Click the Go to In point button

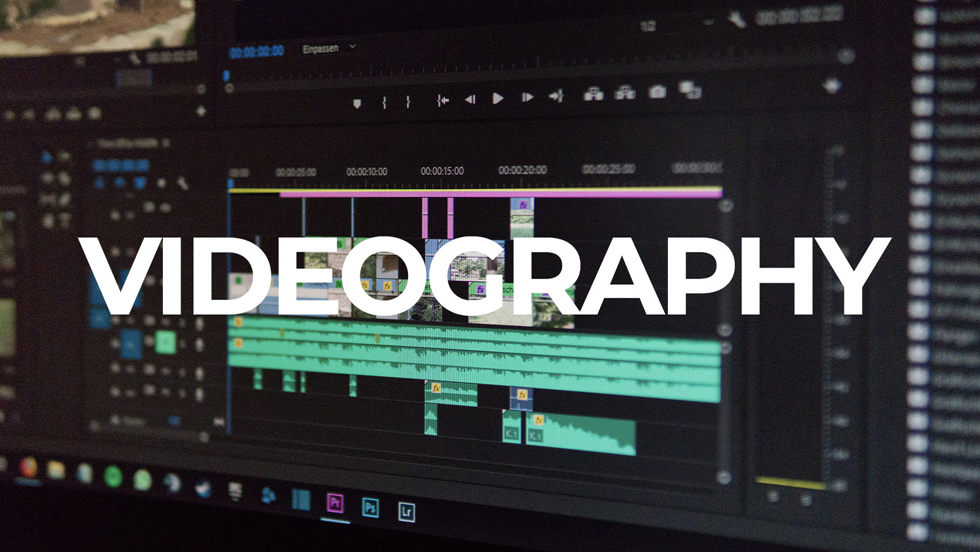[443, 100]
